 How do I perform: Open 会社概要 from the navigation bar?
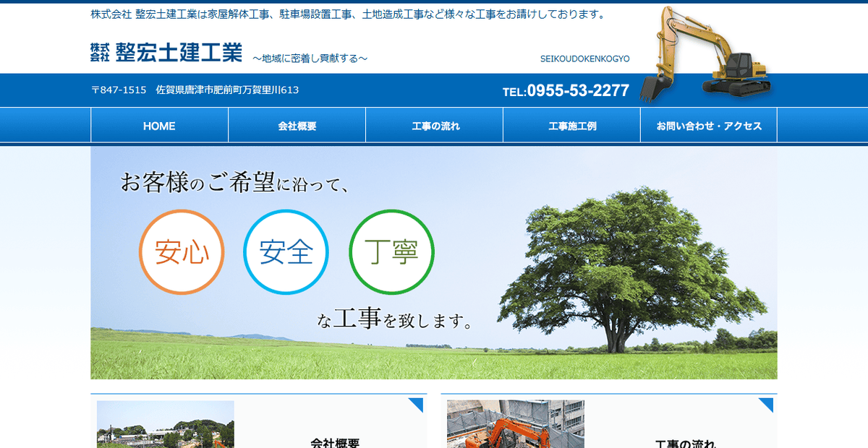pyautogui.click(x=296, y=126)
